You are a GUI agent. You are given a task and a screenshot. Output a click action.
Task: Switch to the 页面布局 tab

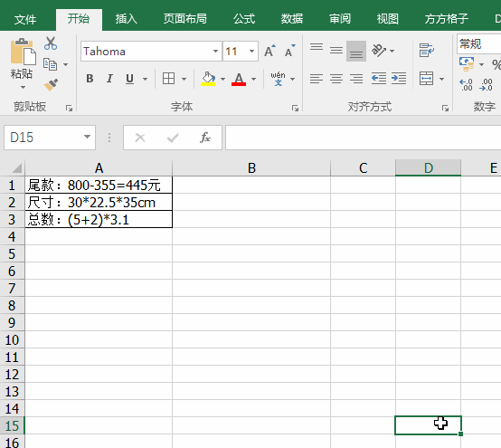(185, 19)
